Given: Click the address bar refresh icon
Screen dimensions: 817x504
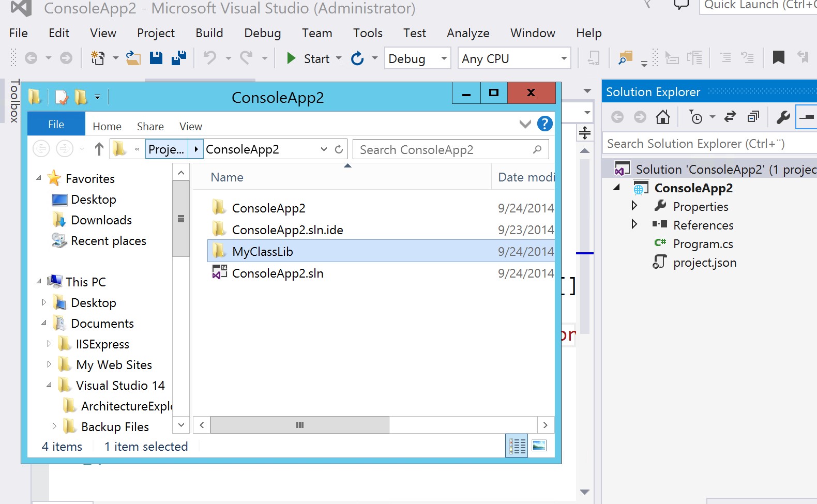Looking at the screenshot, I should tap(339, 149).
